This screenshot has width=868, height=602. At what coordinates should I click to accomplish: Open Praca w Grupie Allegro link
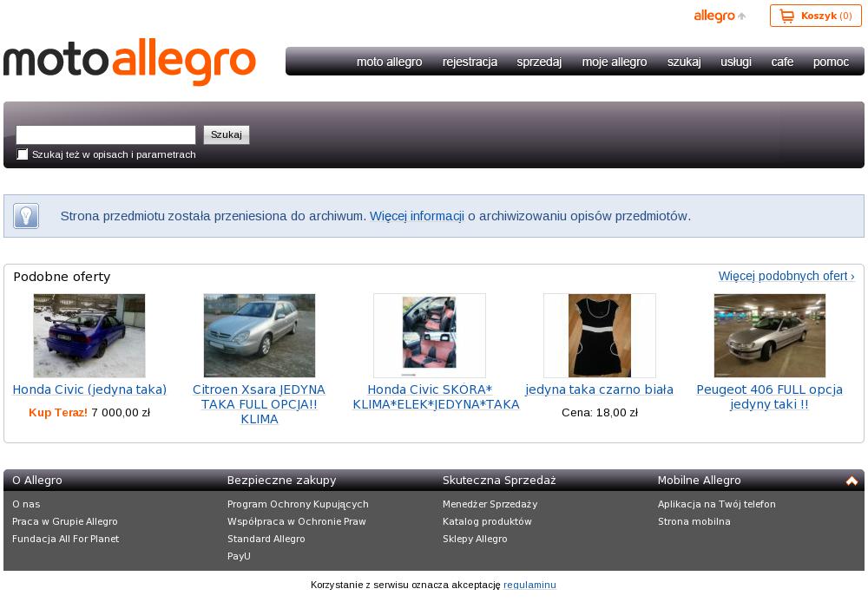click(x=65, y=521)
